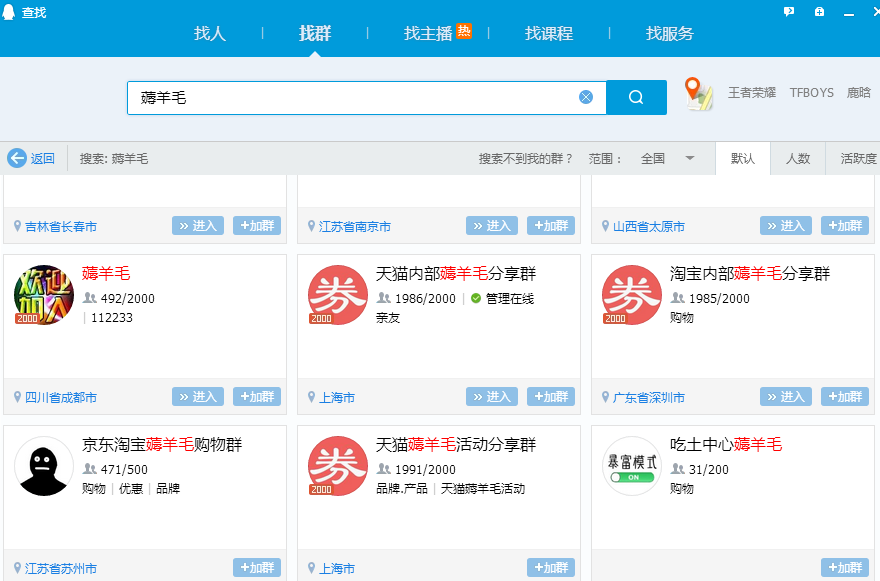Image resolution: width=880 pixels, height=581 pixels.
Task: Click the black silhouette avatar of 京东淘宝薅羊毛购物群
Action: (44, 466)
